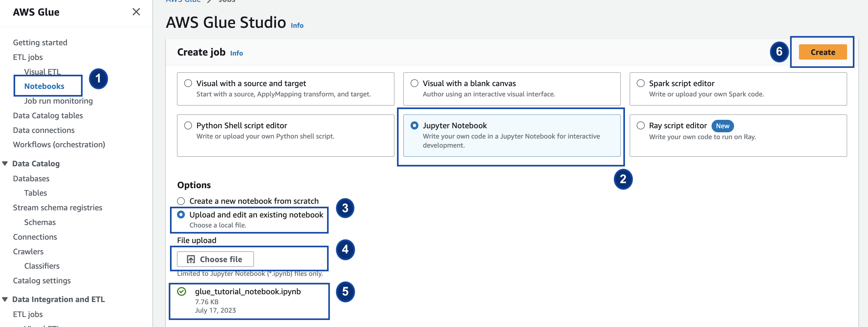Click the green checkmark beside glue_tutorial_notebook.ipynb

click(182, 291)
